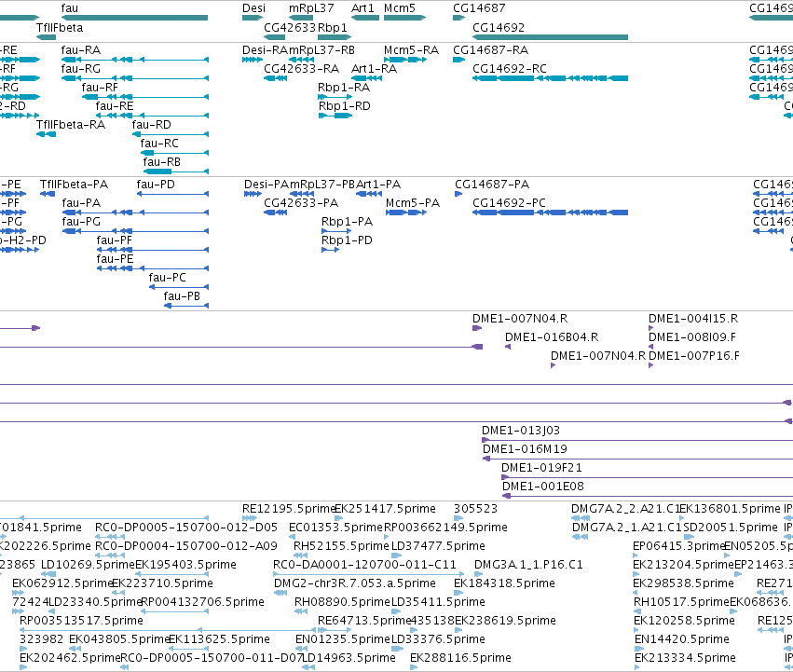Open the CG14687-RA transcript
The width and height of the screenshot is (793, 672).
458,60
